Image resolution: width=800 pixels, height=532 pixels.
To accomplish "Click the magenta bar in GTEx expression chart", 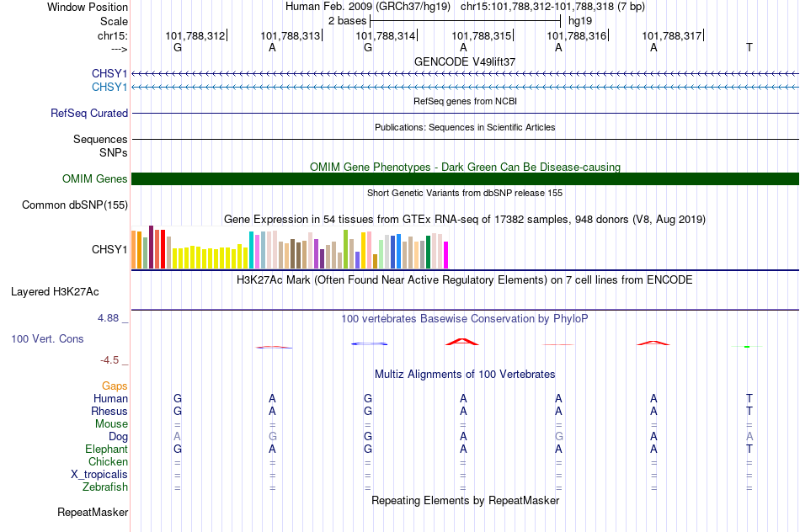I will (x=446, y=254).
